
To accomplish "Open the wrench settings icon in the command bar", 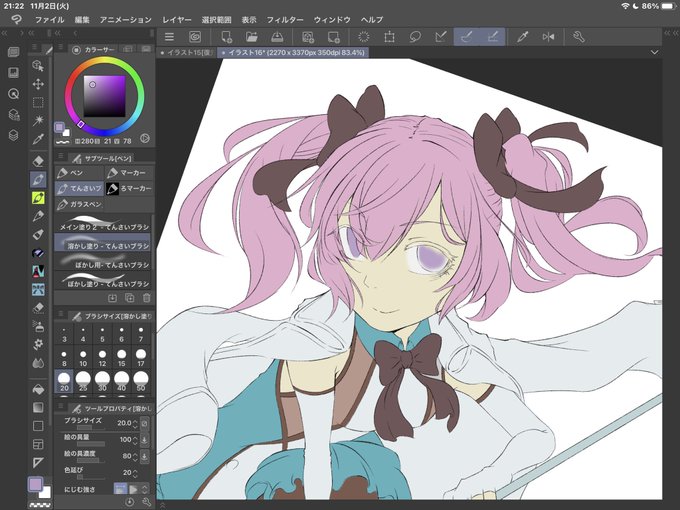I will [579, 37].
